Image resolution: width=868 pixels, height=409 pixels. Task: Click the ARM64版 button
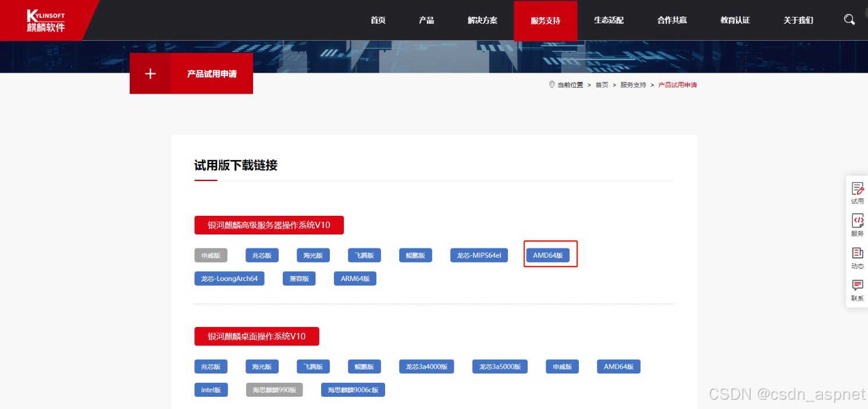pyautogui.click(x=355, y=279)
